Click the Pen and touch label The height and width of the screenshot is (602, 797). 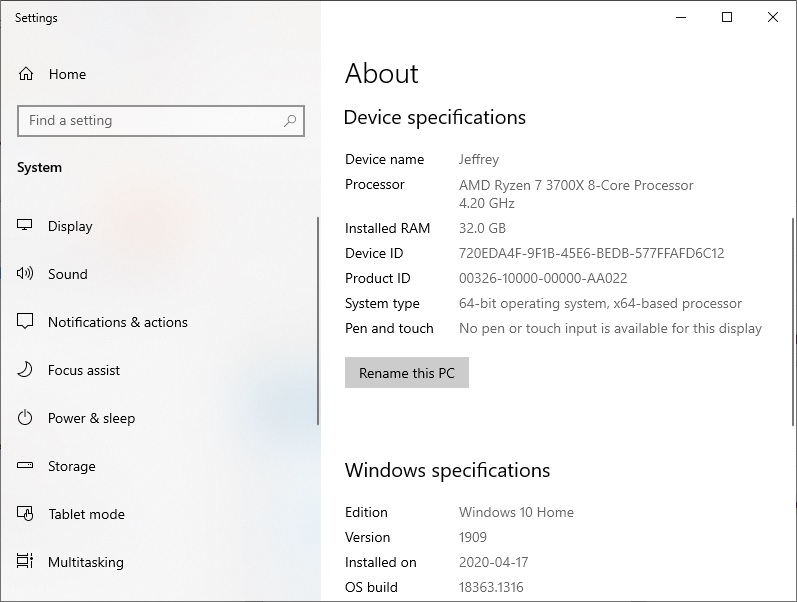389,328
